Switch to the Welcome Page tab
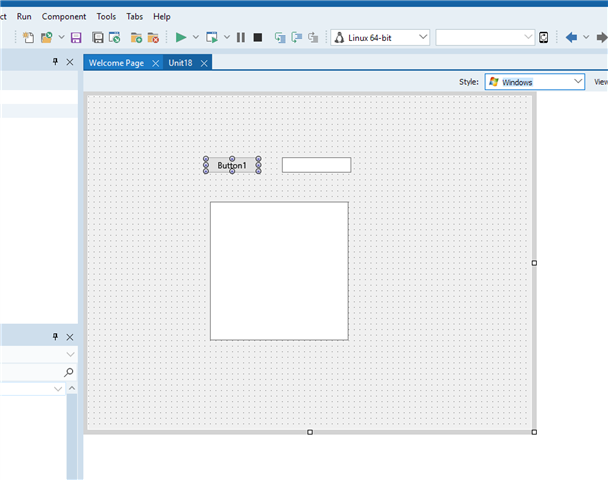Viewport: 608px width, 480px height. click(x=116, y=63)
